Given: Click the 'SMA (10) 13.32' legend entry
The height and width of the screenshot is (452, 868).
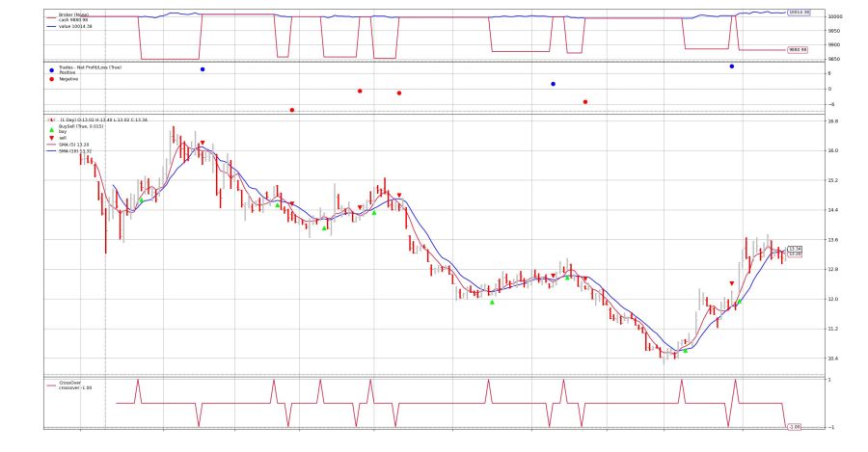Looking at the screenshot, I should coord(75,151).
